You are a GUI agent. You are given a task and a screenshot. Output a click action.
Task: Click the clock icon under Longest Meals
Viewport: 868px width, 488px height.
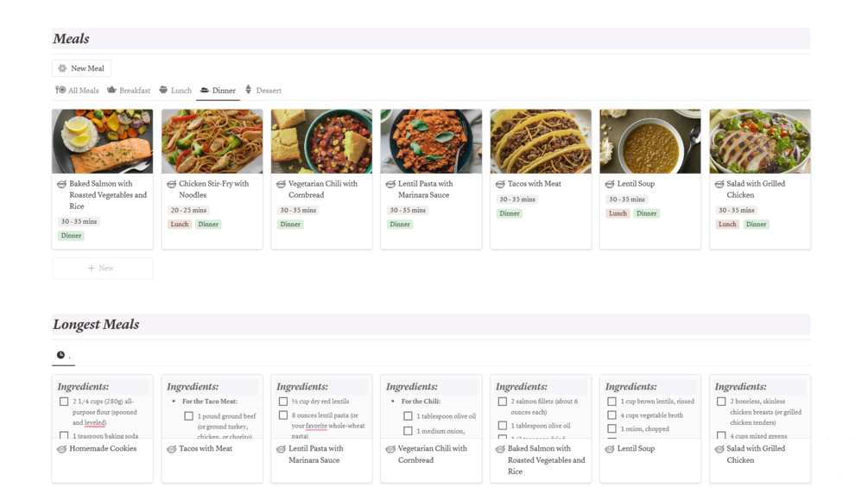click(x=60, y=355)
